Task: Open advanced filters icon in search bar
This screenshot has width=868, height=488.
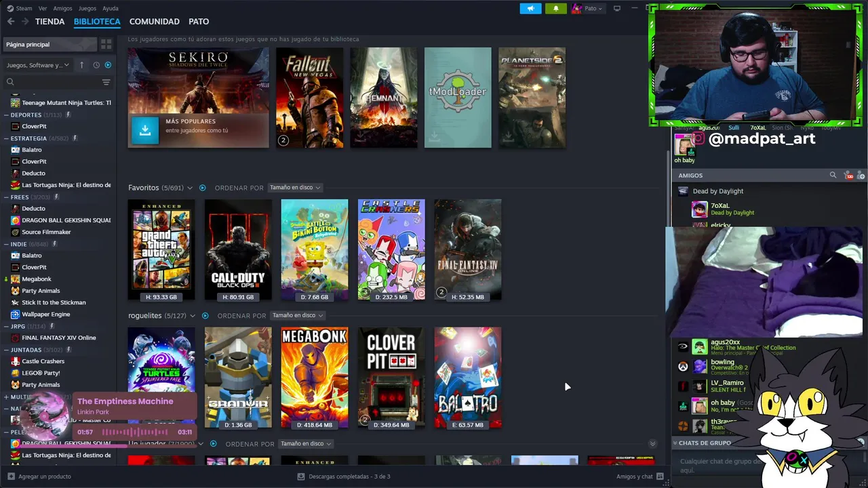Action: click(x=106, y=82)
